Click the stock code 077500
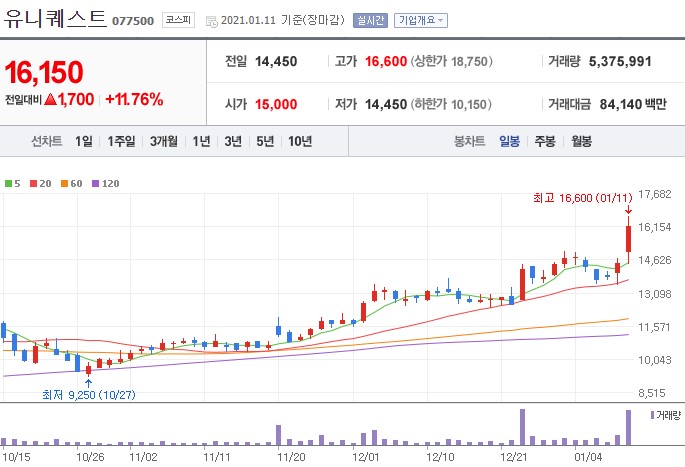The image size is (685, 467). point(133,21)
